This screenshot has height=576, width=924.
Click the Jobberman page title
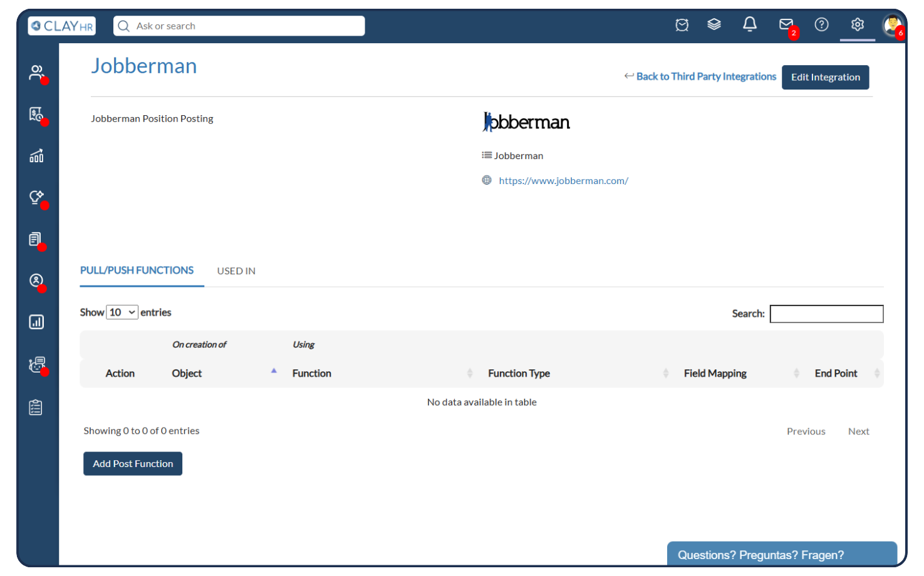pos(144,66)
